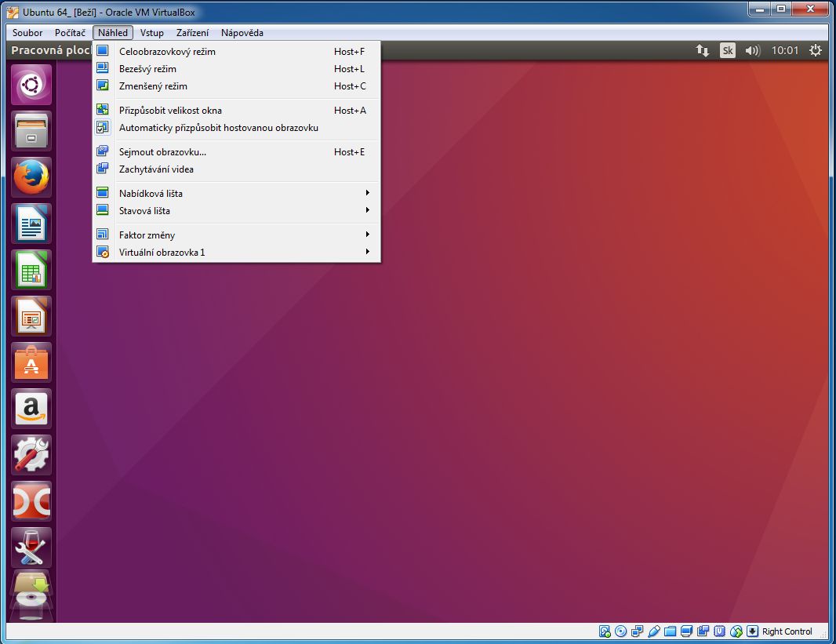Launch LibreOffice Impress from the dock

coord(31,316)
